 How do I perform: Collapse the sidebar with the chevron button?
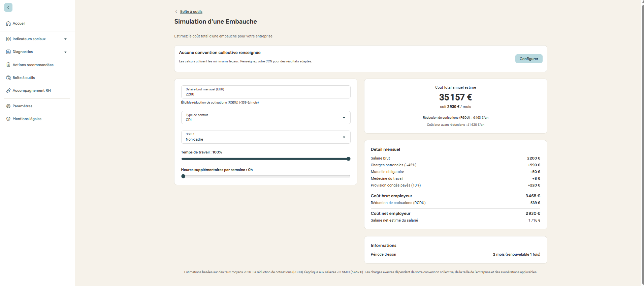(8, 7)
